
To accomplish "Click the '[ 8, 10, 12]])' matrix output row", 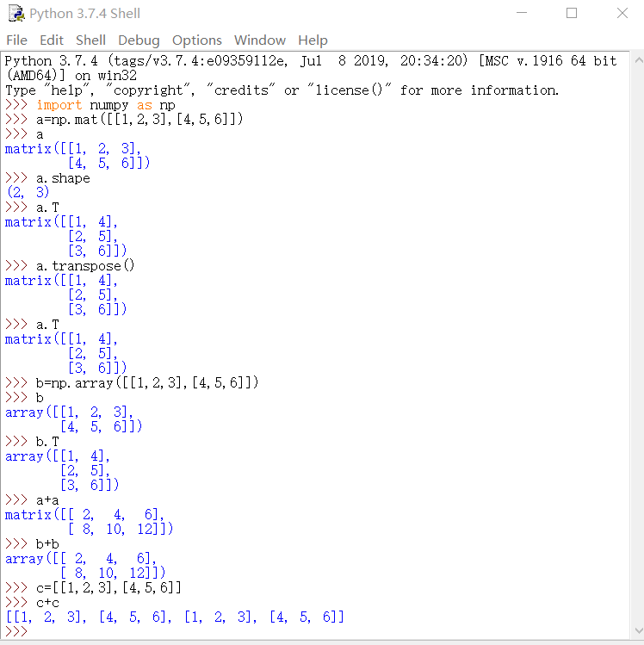I will (121, 529).
